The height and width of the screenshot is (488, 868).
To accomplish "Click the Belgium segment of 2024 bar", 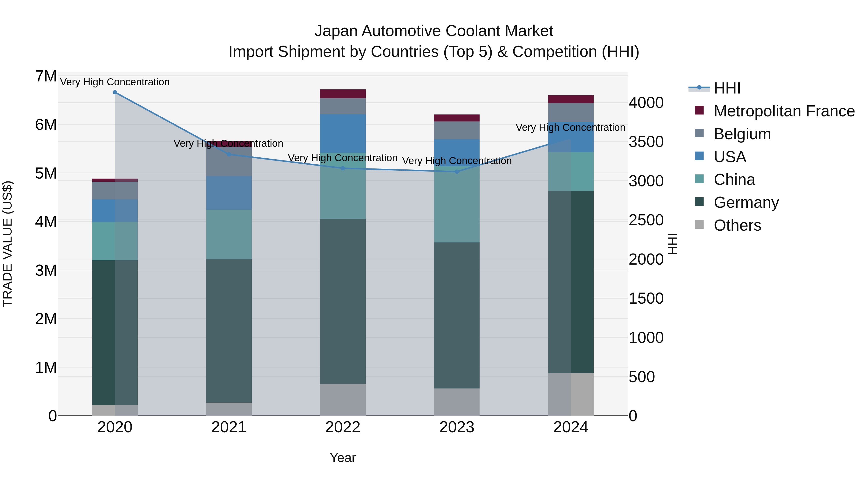I will click(x=571, y=113).
